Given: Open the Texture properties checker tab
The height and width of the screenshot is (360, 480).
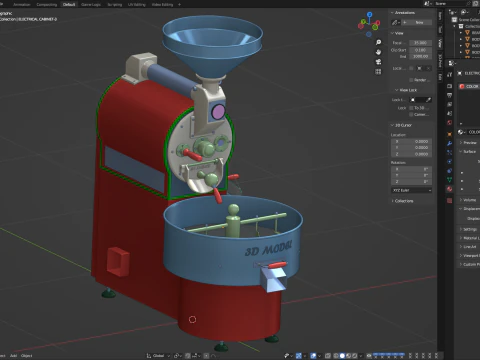Looking at the screenshot, I should coord(449,200).
